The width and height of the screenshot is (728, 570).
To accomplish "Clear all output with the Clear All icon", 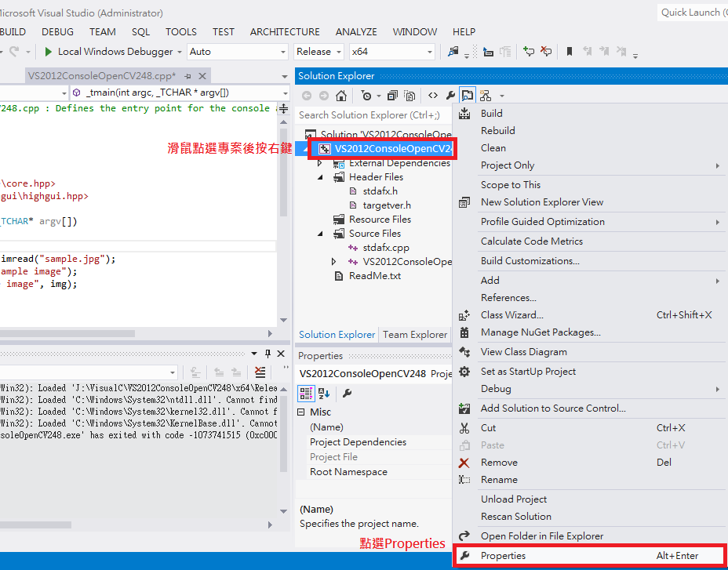I will (x=260, y=372).
